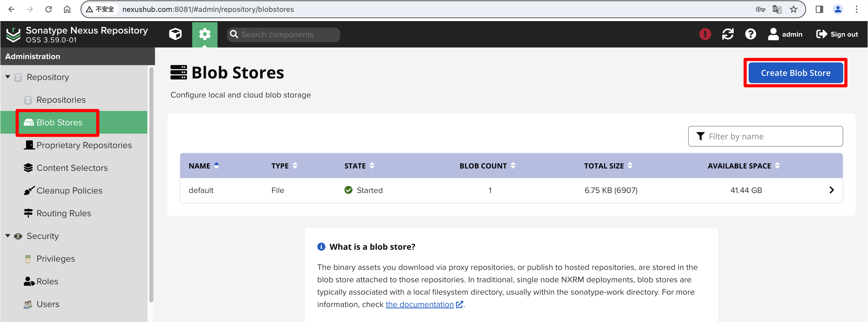868x322 pixels.
Task: Click the Sonatype Nexus logo
Action: [x=13, y=34]
